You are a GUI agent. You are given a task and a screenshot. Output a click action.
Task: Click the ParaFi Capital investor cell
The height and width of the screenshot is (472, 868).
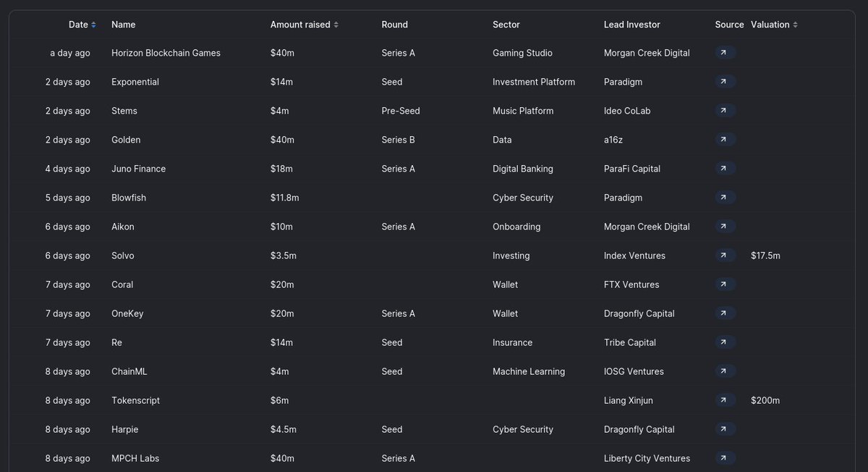[632, 169]
